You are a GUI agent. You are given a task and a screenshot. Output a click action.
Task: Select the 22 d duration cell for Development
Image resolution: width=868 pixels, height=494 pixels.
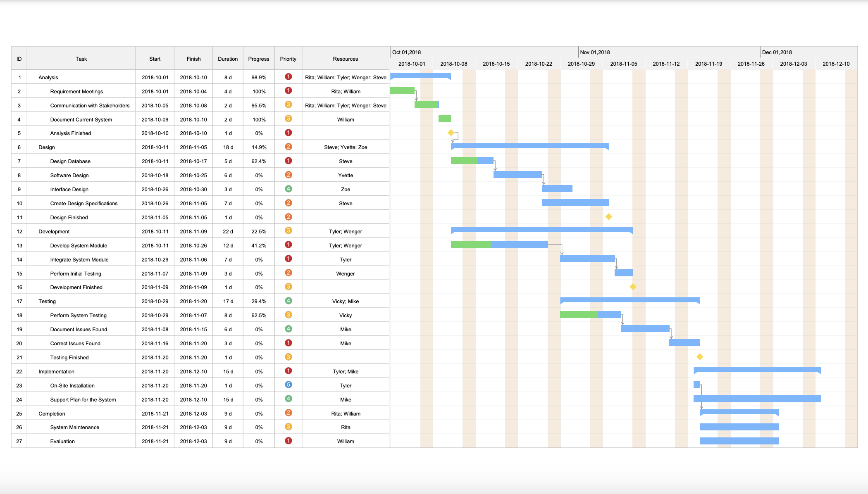[x=228, y=231]
